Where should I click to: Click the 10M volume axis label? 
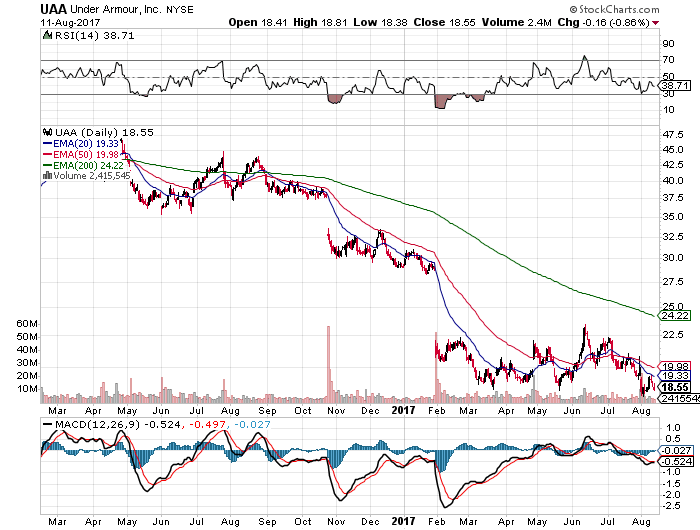tap(27, 388)
